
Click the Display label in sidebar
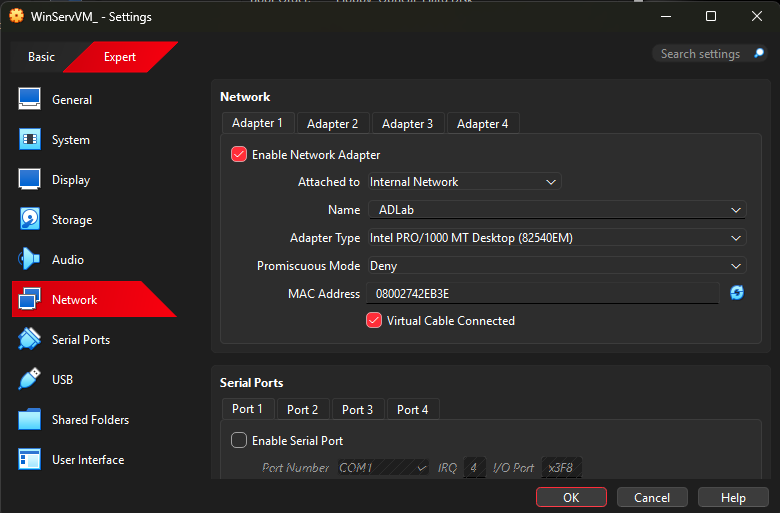71,180
